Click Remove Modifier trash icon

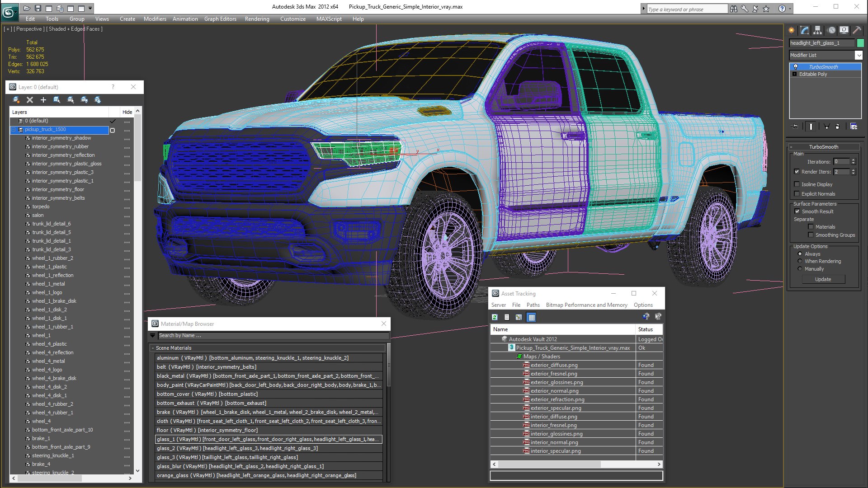tap(838, 127)
